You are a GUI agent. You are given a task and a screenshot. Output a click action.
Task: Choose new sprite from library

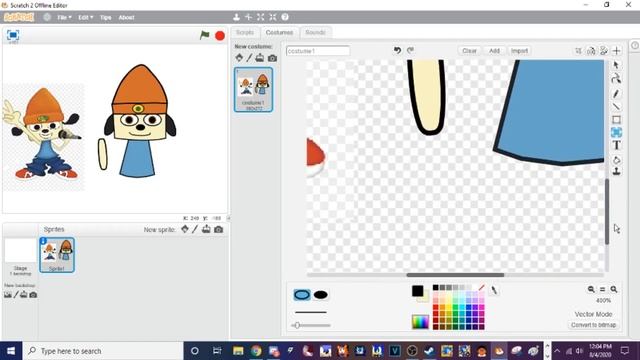click(x=185, y=229)
